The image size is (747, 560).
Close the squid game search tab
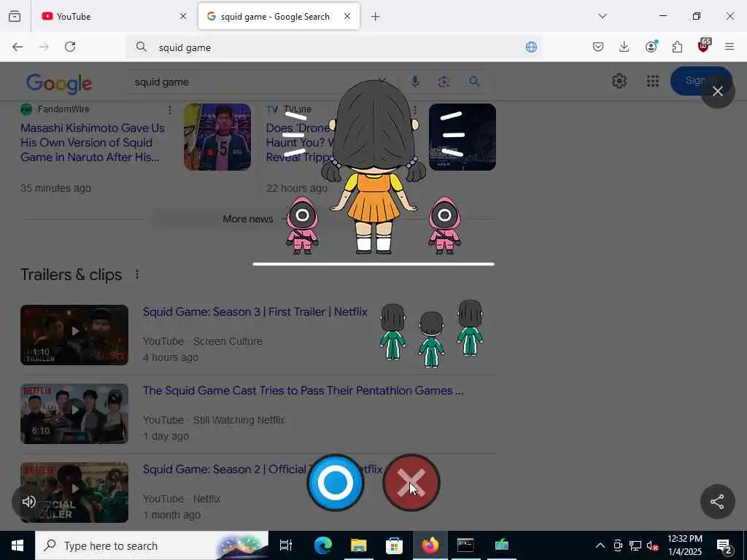pyautogui.click(x=347, y=16)
